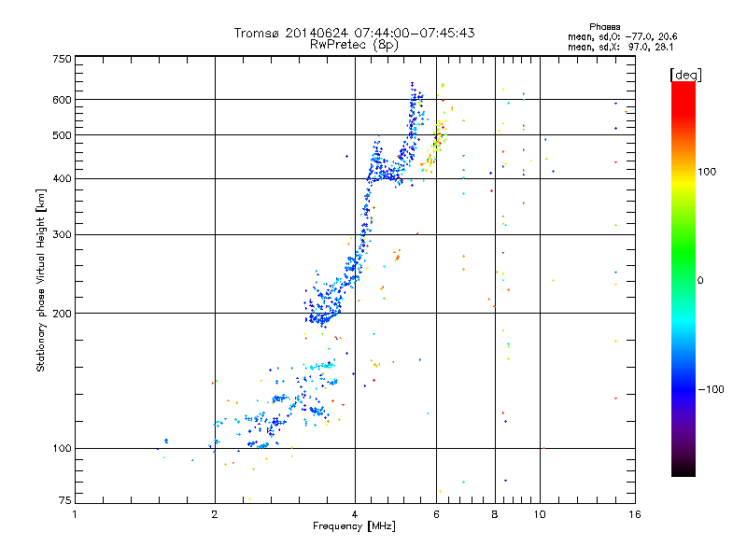The width and height of the screenshot is (747, 560).
Task: Click the '6' x-axis tick label
Action: [436, 514]
